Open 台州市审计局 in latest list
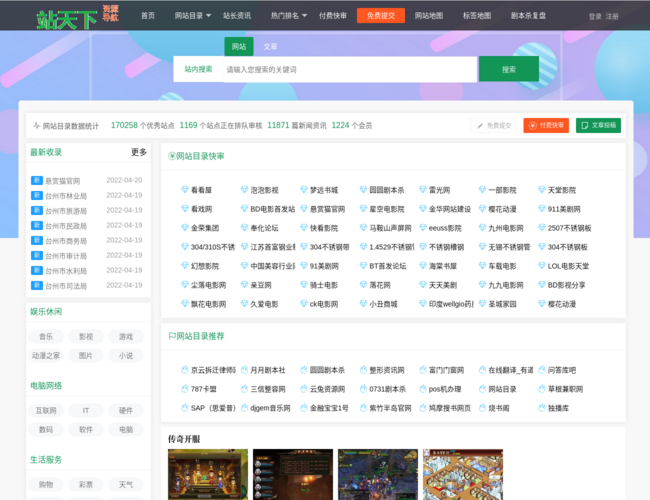 [66, 256]
